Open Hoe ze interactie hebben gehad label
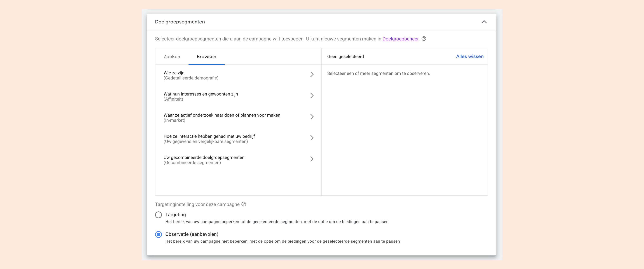Screen dimensions: 644x269 [209, 136]
